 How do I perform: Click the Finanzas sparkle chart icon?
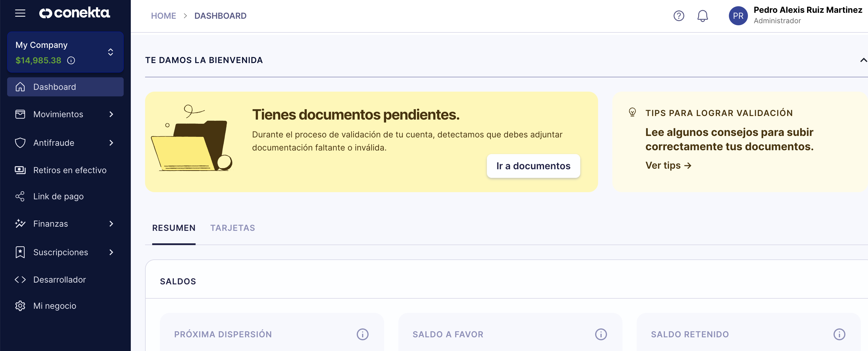click(20, 224)
